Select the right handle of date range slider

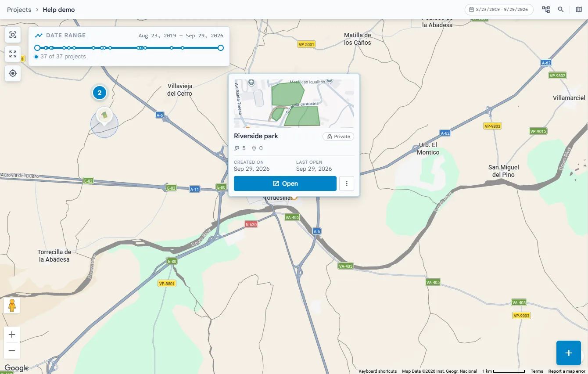point(221,48)
